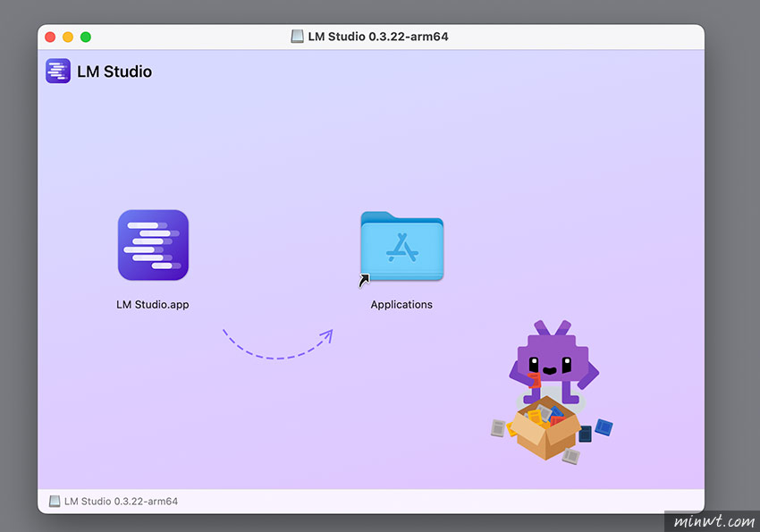
Task: Click the LM Studio.app file name label
Action: pyautogui.click(x=153, y=305)
